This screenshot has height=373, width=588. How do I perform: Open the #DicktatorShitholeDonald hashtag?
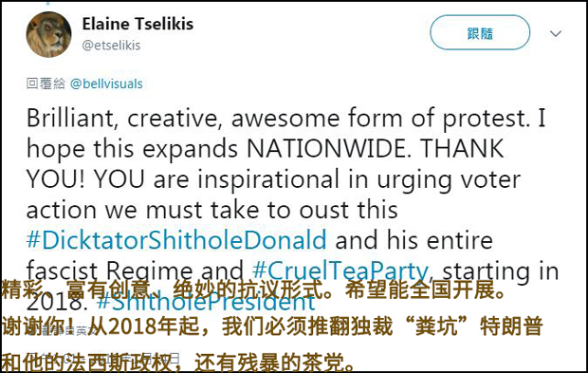pos(176,240)
